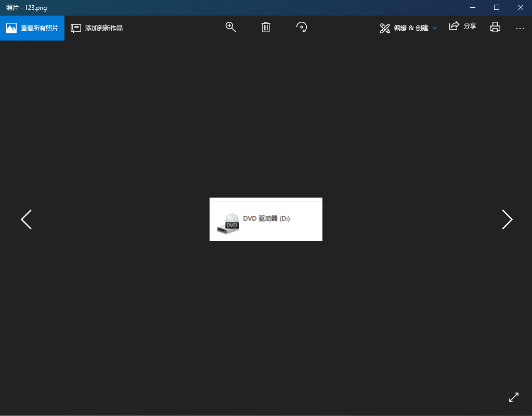This screenshot has width=532, height=416.
Task: Go to the next photo arrow
Action: (x=507, y=219)
